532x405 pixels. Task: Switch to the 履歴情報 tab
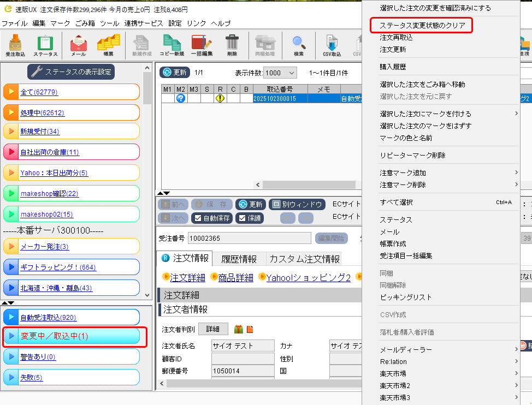[x=239, y=259]
